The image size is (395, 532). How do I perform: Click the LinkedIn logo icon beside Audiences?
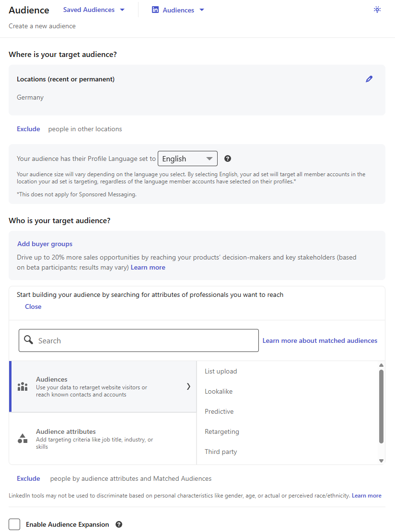(155, 10)
